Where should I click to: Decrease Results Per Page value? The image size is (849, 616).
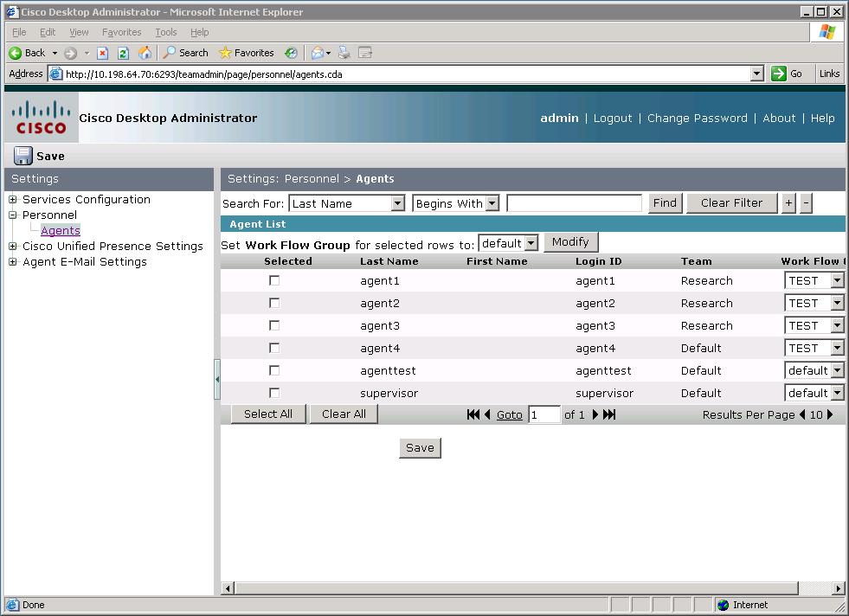pos(802,414)
